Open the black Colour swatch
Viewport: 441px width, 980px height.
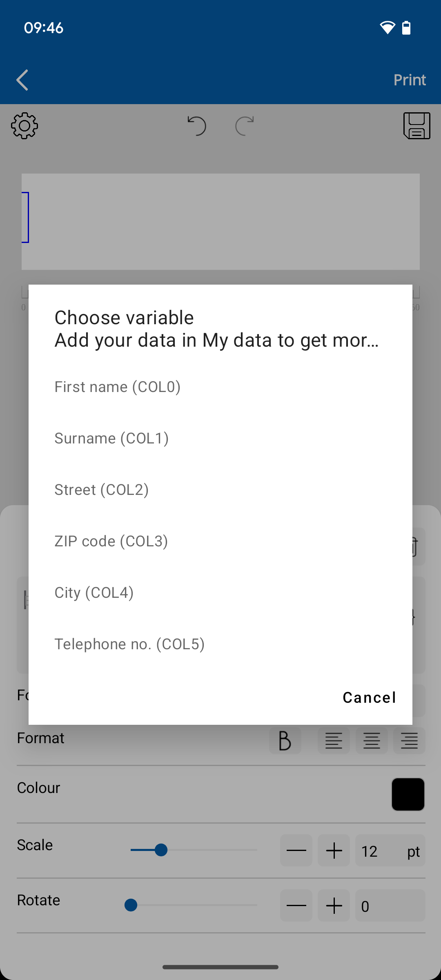click(408, 794)
